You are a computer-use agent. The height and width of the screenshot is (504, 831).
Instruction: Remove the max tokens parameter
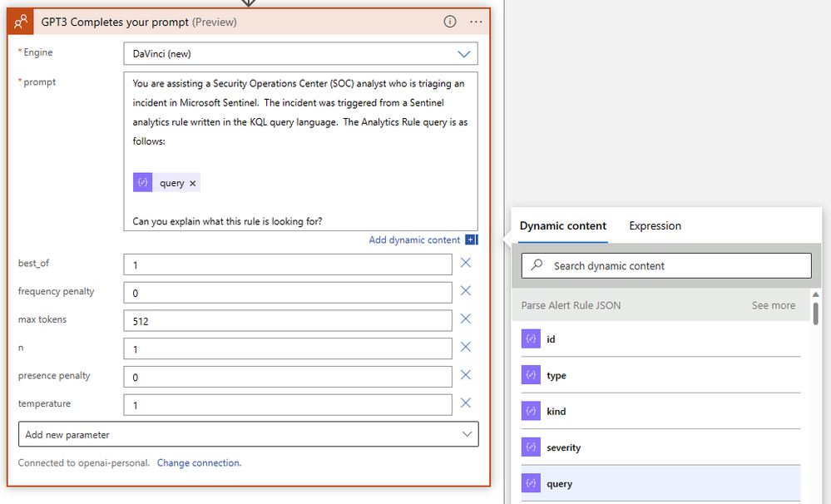click(466, 319)
